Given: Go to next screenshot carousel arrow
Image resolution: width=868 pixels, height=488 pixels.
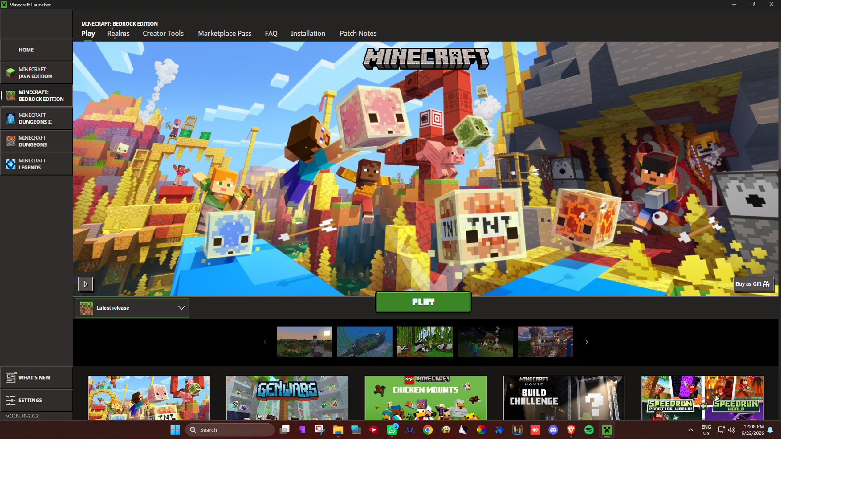Looking at the screenshot, I should coord(587,342).
